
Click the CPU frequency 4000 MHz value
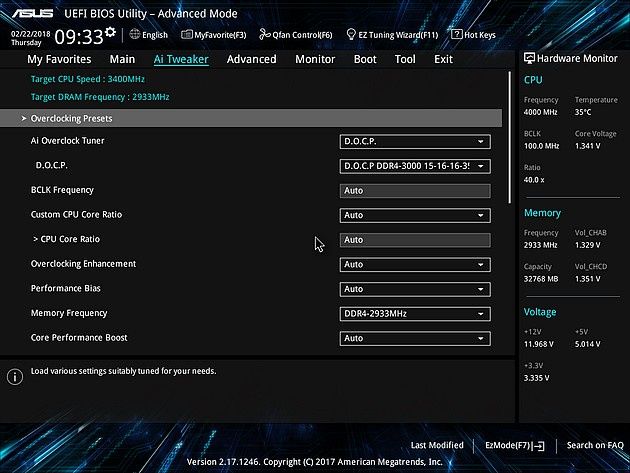[540, 112]
